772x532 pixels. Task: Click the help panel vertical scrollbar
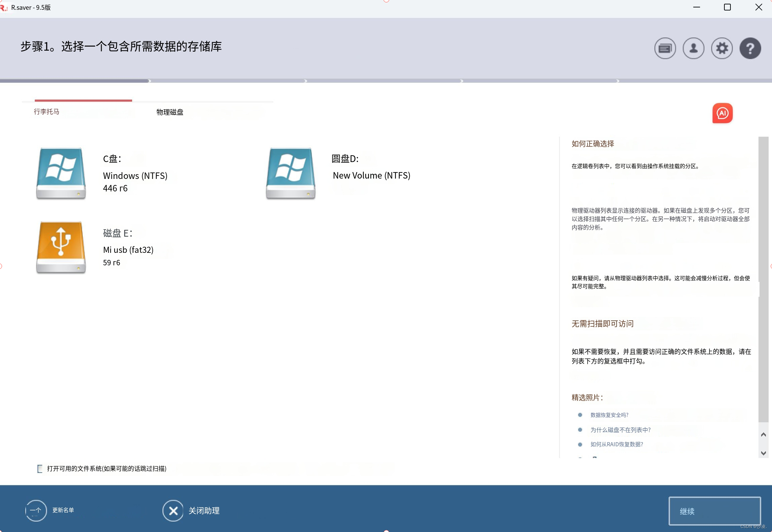coord(763,280)
